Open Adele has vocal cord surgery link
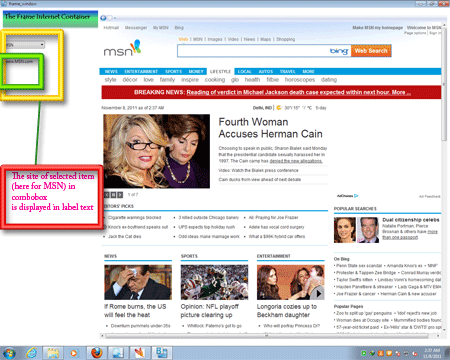The image size is (450, 360). pos(276,227)
